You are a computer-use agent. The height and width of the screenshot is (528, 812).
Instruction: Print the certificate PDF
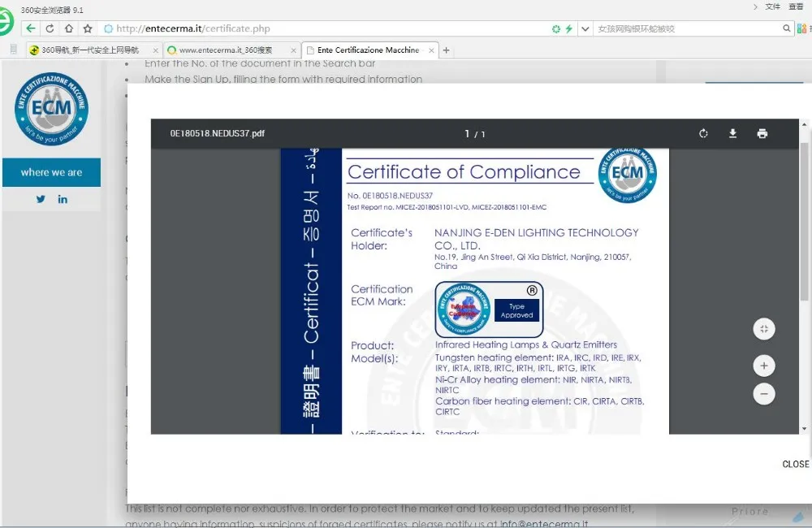tap(762, 134)
